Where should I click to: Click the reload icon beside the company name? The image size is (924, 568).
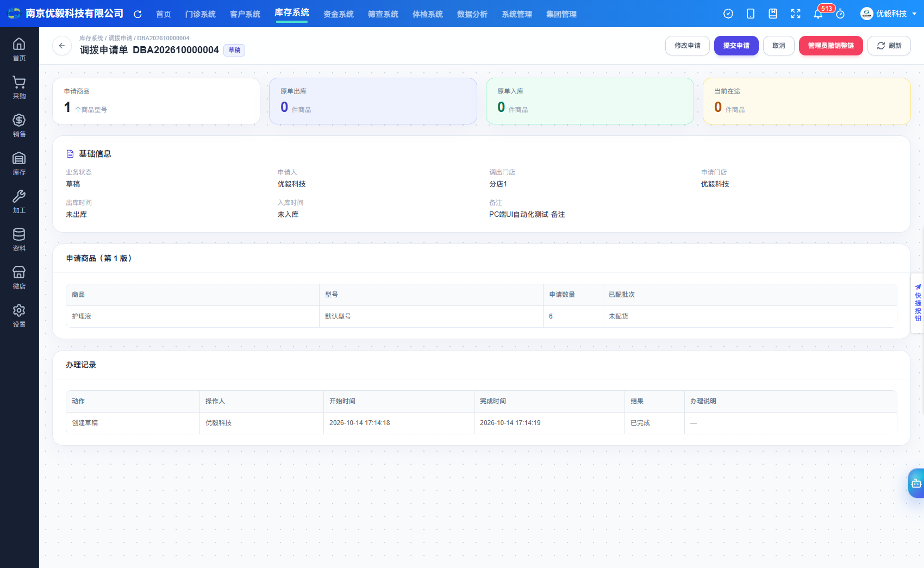[x=138, y=14]
